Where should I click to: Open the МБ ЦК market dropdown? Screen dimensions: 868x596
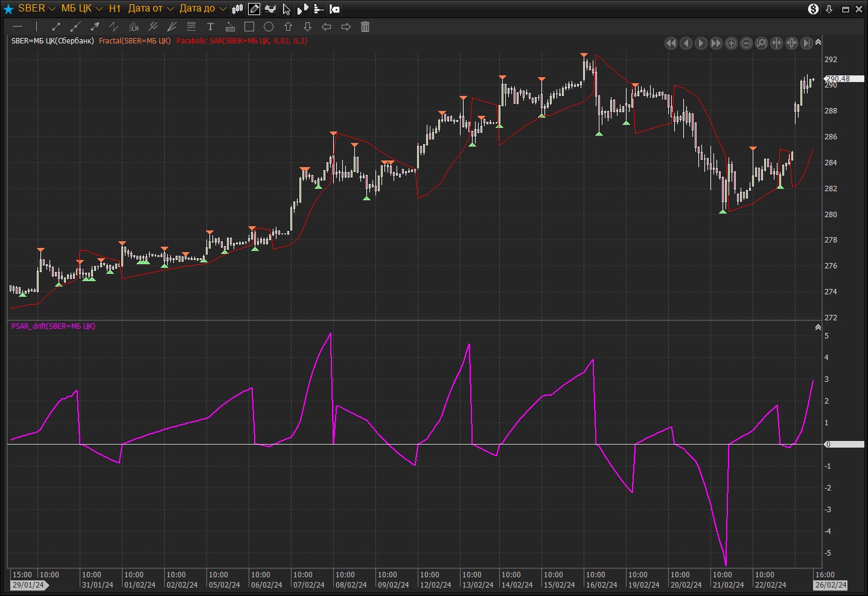tap(81, 8)
